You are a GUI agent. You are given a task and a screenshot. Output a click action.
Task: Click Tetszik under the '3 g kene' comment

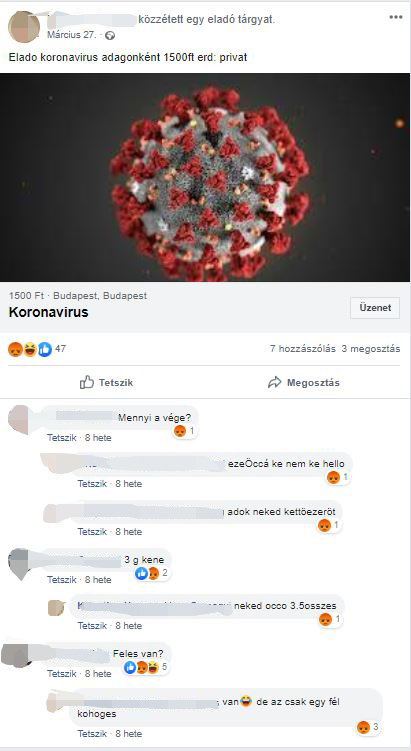tap(62, 580)
